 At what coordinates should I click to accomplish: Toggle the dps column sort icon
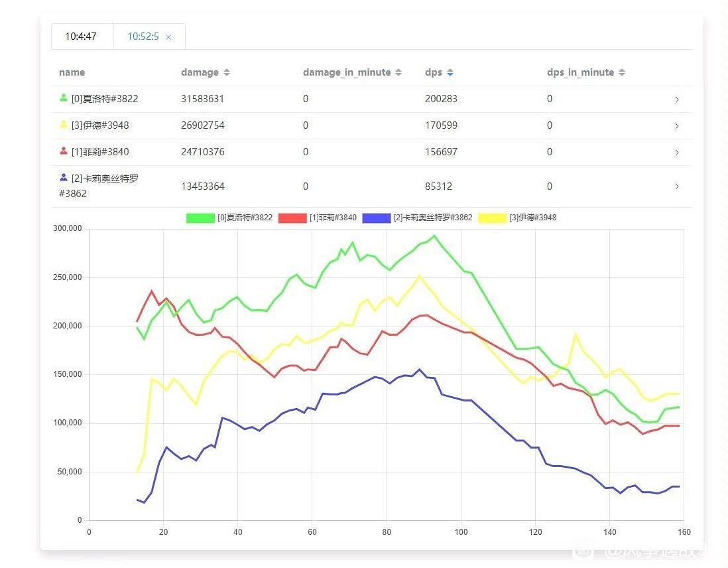450,72
